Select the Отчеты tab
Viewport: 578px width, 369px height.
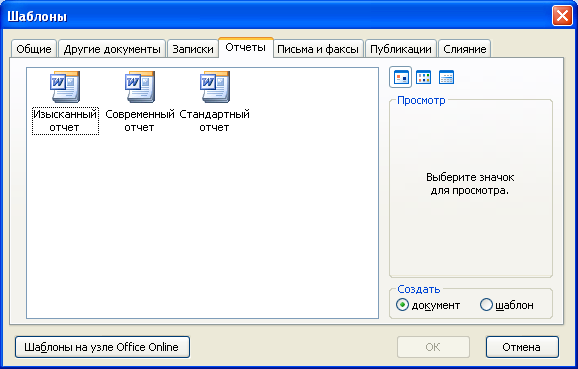click(x=246, y=48)
